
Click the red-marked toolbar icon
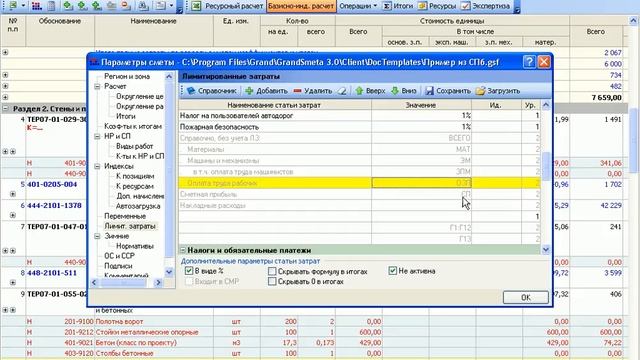point(126,6)
